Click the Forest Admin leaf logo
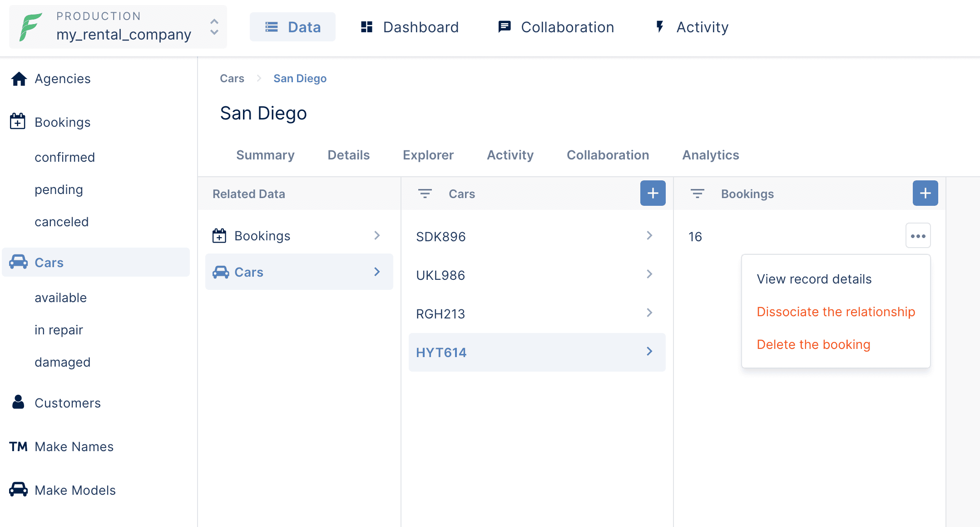The width and height of the screenshot is (980, 527). tap(30, 27)
